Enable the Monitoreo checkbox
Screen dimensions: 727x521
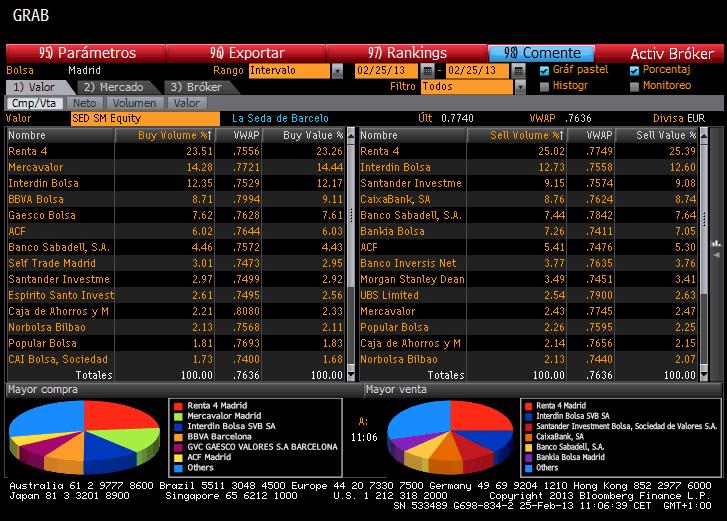[634, 86]
